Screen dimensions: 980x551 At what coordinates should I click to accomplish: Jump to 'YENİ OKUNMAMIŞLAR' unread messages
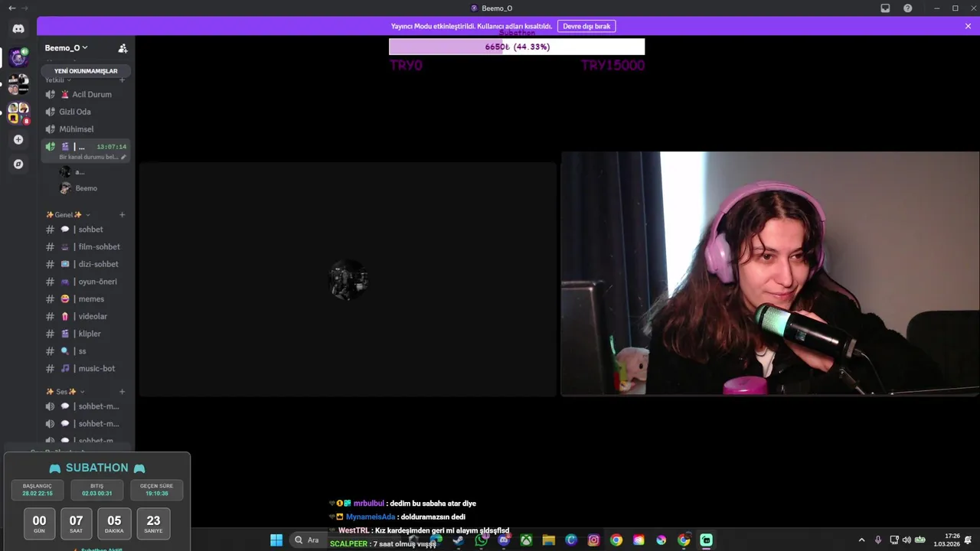click(86, 71)
